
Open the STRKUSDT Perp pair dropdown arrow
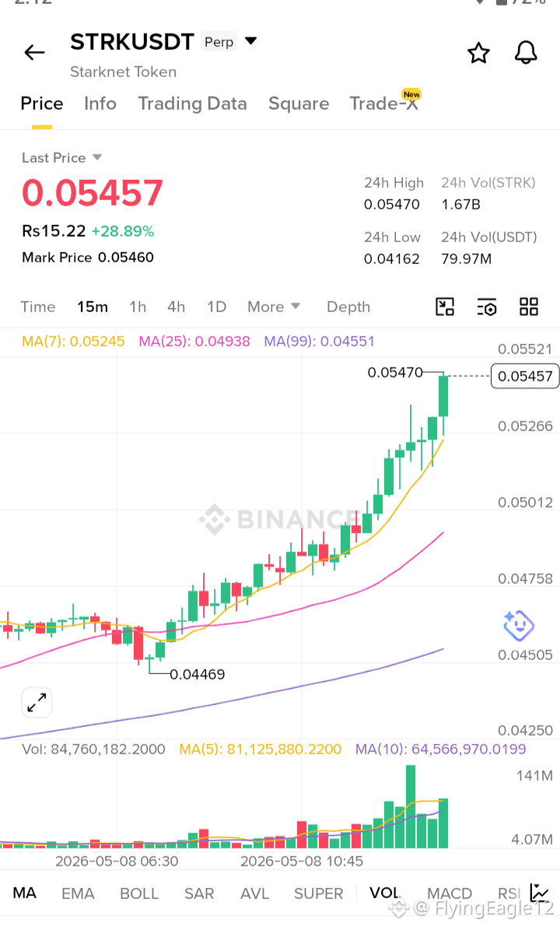[x=251, y=40]
